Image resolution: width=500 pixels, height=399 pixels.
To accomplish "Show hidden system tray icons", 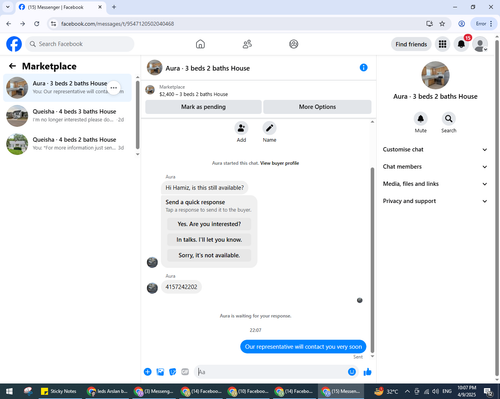I will click(407, 391).
